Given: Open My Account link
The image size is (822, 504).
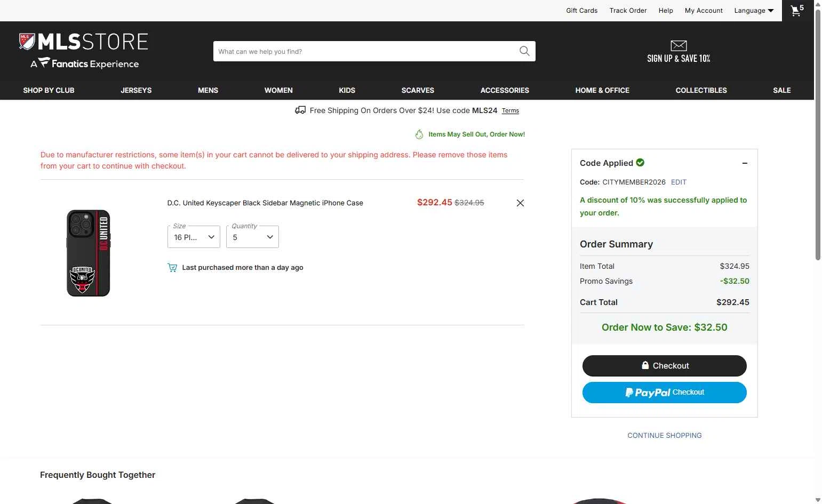Looking at the screenshot, I should (704, 11).
